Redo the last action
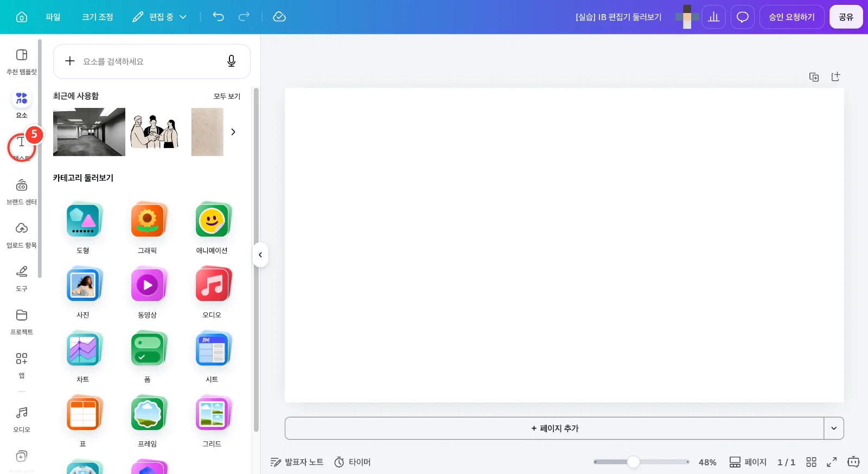 (244, 17)
